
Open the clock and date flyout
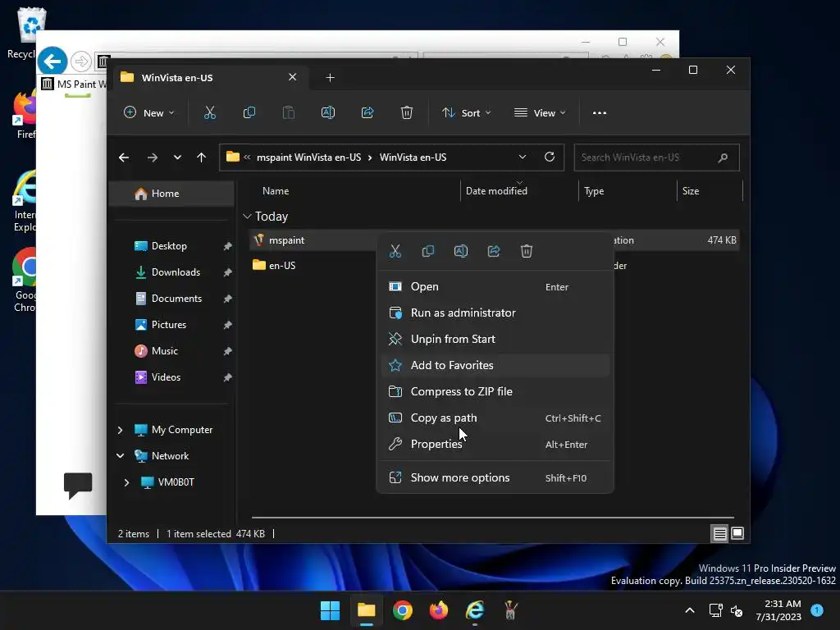[778, 610]
